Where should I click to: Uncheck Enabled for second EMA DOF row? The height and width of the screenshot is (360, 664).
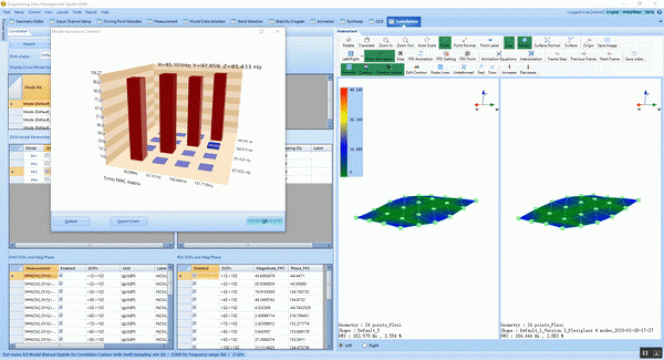click(x=61, y=284)
